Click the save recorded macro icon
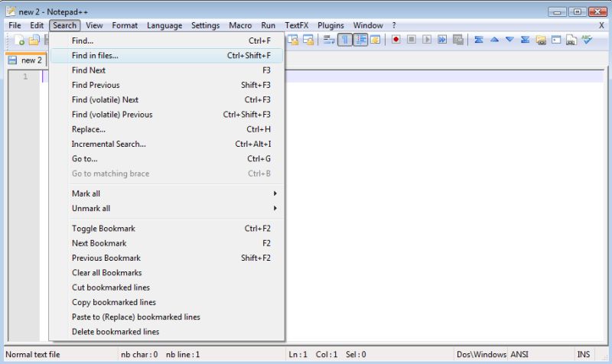Image resolution: width=612 pixels, height=364 pixels. pos(457,40)
